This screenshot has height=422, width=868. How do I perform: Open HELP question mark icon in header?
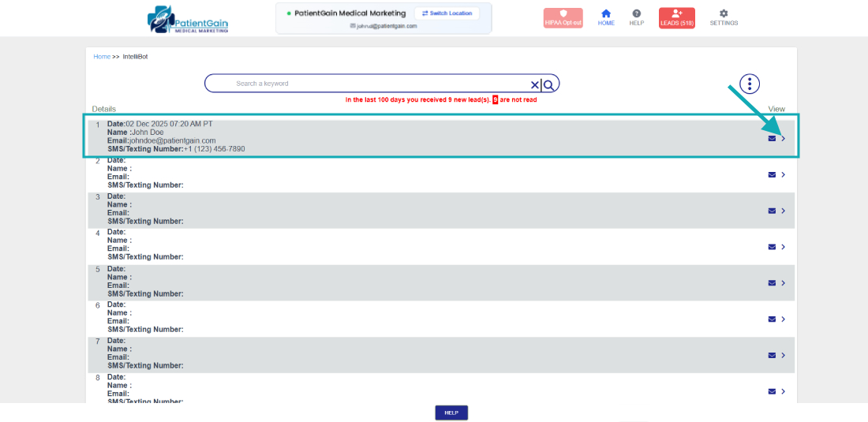click(637, 17)
